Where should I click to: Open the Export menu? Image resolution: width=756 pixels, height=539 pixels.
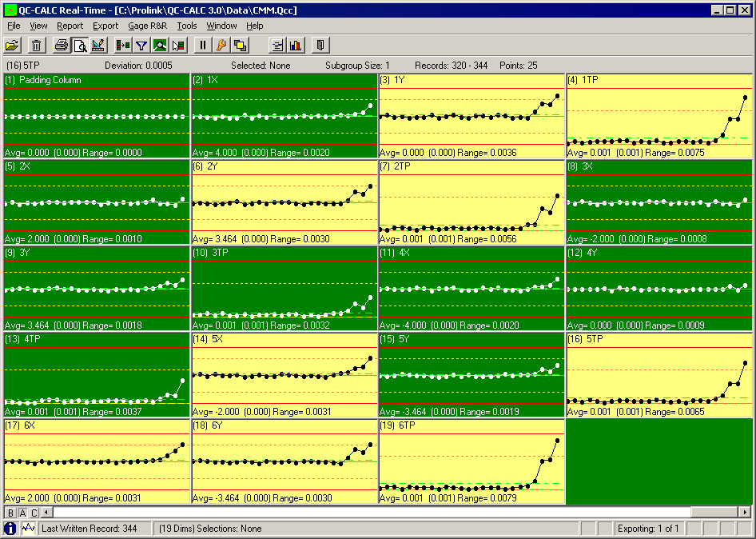tap(105, 26)
